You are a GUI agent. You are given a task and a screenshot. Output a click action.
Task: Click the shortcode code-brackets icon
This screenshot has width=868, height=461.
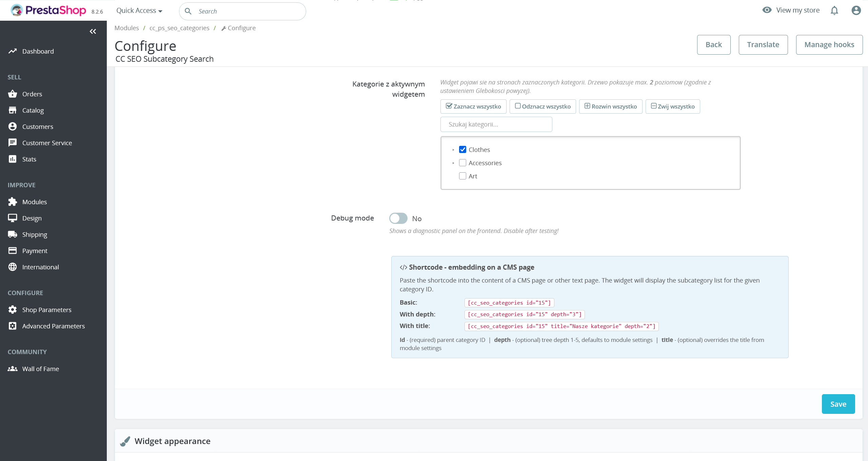tap(403, 267)
